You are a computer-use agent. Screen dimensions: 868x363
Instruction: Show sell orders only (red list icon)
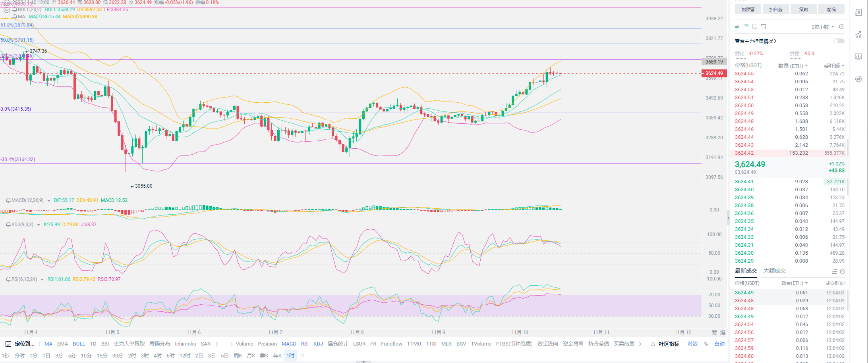pos(755,27)
